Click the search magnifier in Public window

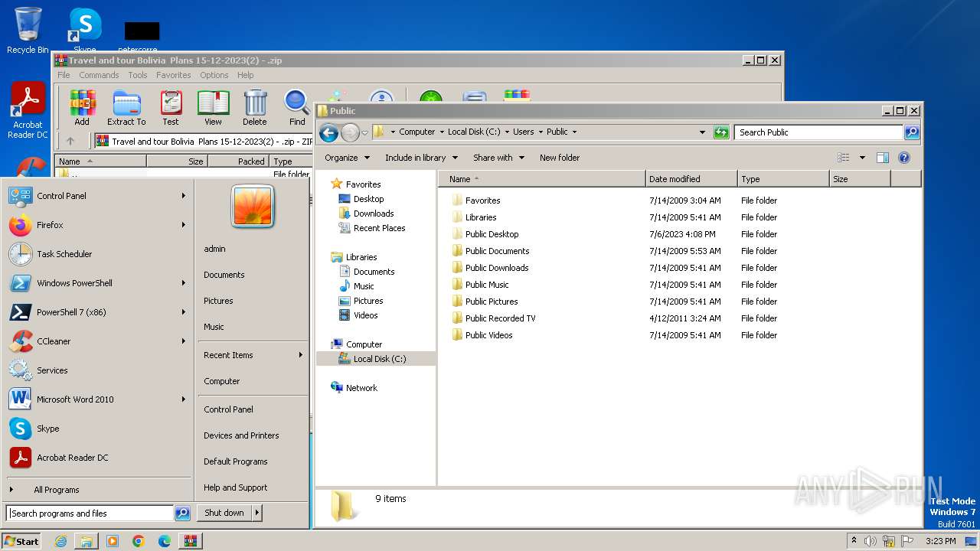pos(912,132)
